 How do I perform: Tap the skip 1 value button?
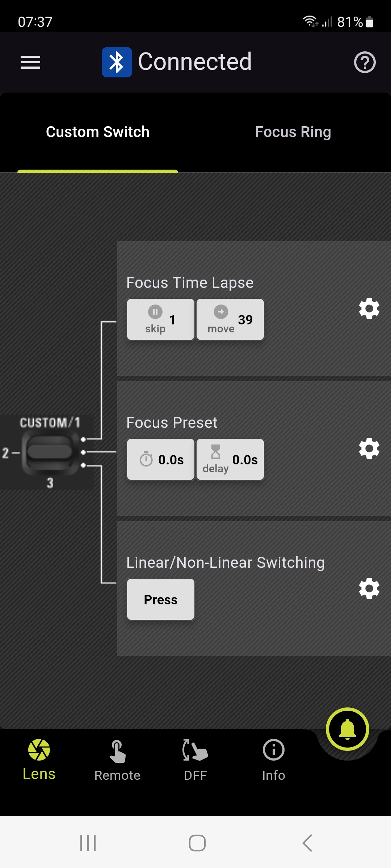[161, 319]
